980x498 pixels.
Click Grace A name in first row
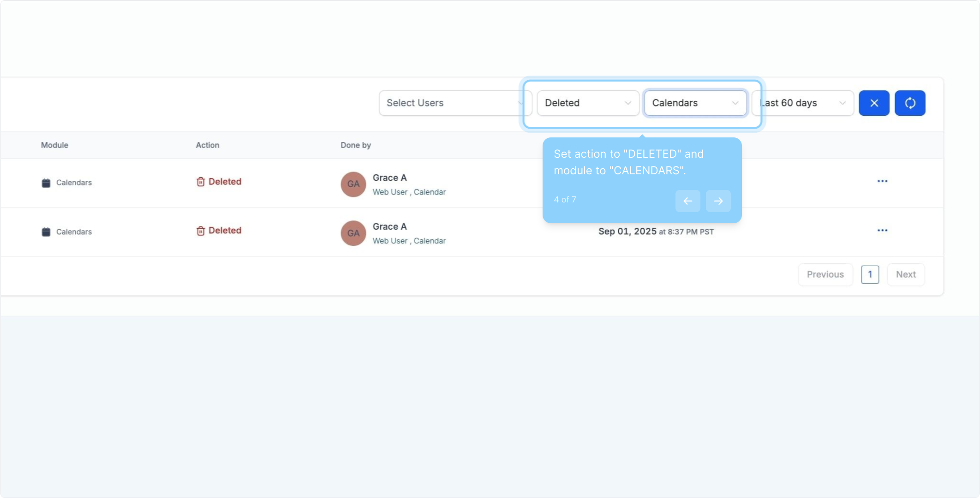[x=389, y=178]
